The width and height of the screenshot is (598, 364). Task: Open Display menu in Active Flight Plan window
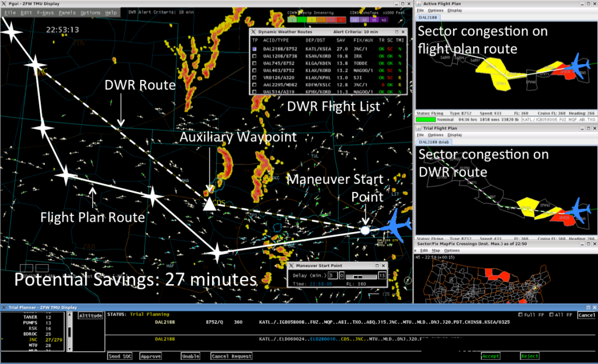click(x=454, y=10)
